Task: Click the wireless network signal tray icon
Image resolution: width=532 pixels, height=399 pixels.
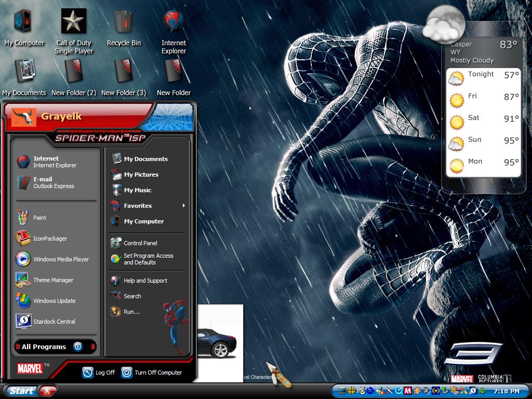Action: click(x=436, y=391)
